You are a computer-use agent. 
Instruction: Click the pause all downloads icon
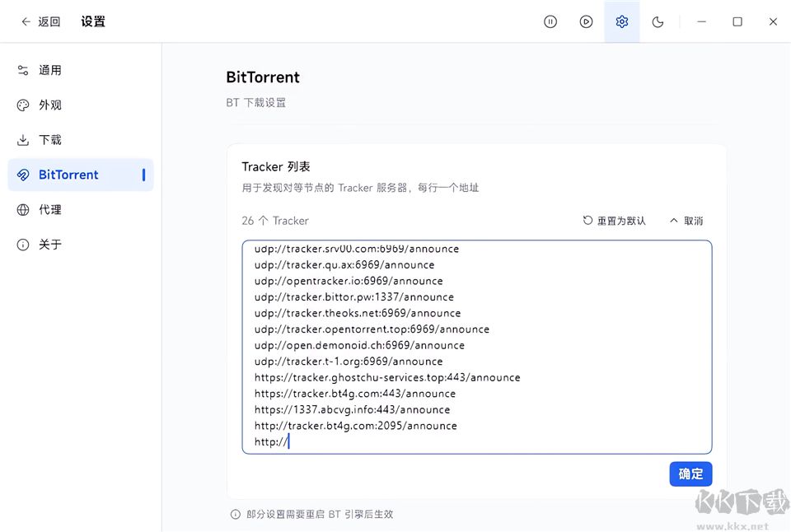(550, 21)
